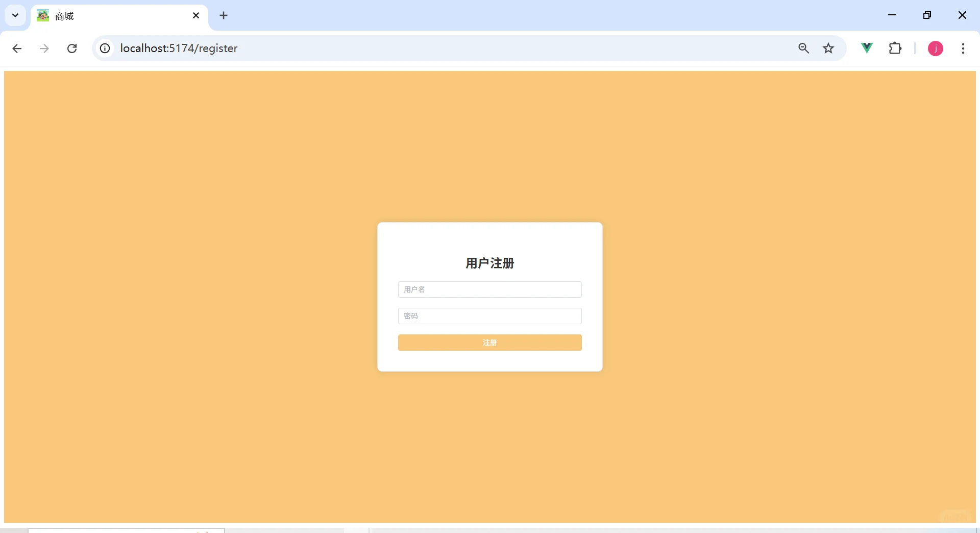Click the forward navigation arrow
Screen dimensions: 980x533
[44, 49]
